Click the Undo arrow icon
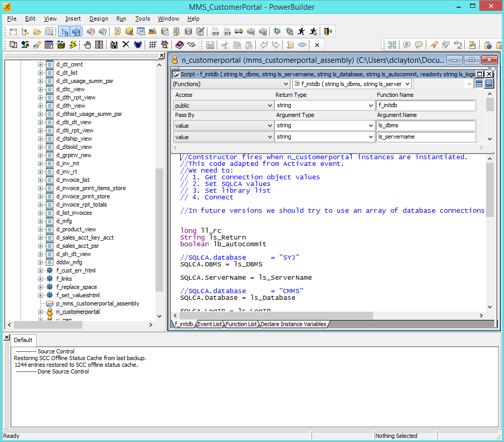Viewport: 504px width, 442px height. click(x=264, y=45)
